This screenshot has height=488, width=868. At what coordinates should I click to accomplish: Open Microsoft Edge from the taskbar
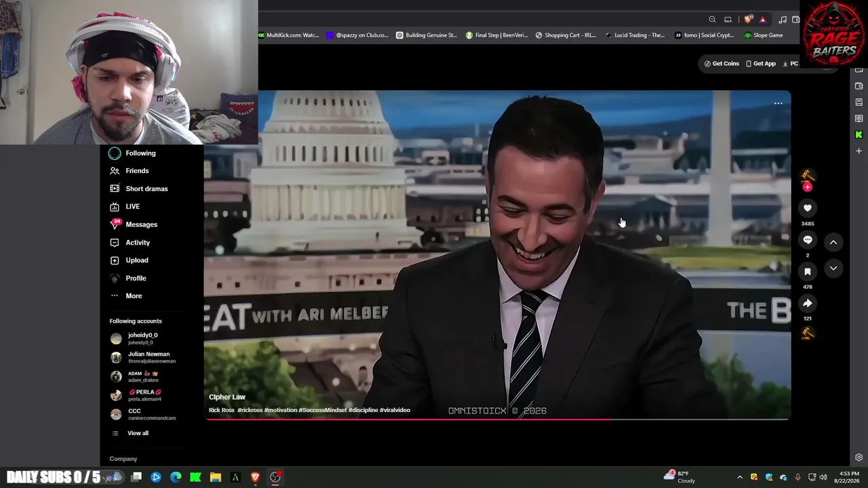(176, 477)
